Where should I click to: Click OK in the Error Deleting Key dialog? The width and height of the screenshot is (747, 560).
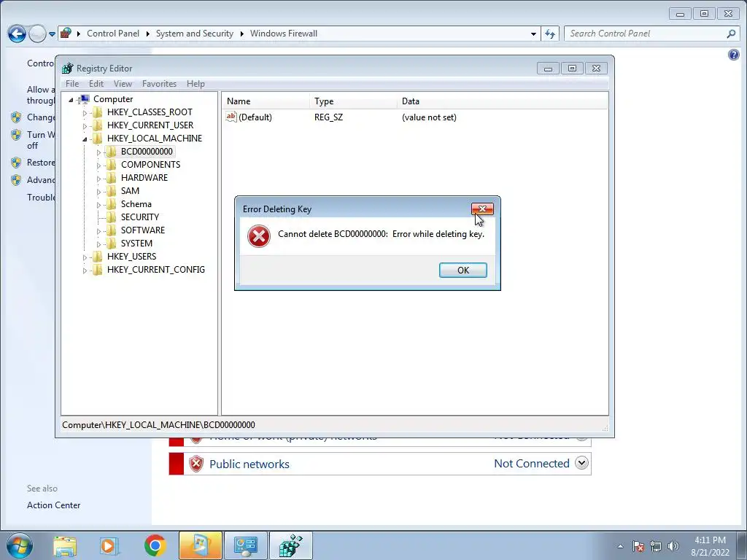click(x=462, y=270)
